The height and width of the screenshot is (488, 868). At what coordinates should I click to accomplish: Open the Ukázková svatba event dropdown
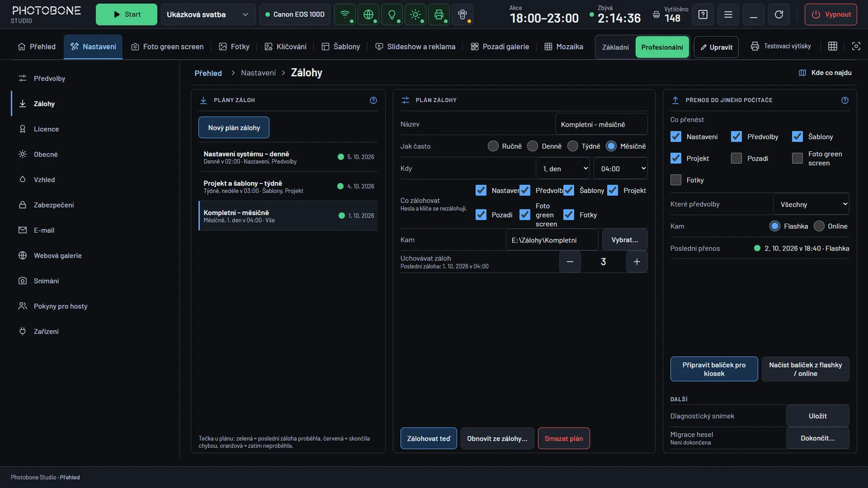(208, 15)
